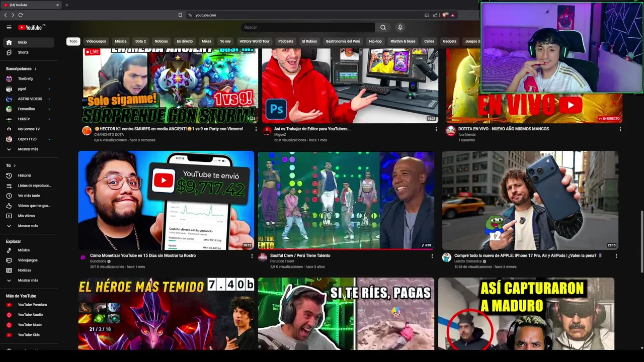Play the iPhone 17 Pro video thumbnail
This screenshot has width=644, height=362.
click(x=530, y=200)
